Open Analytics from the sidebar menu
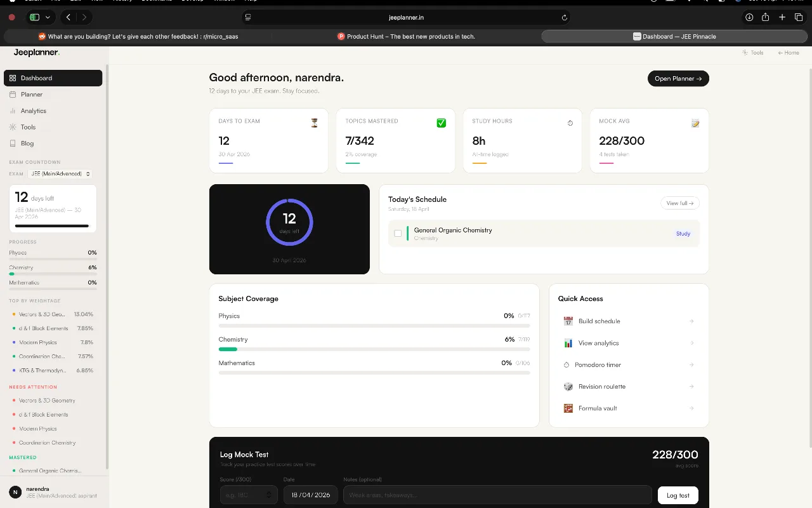Viewport: 812px width, 508px height. (53, 110)
